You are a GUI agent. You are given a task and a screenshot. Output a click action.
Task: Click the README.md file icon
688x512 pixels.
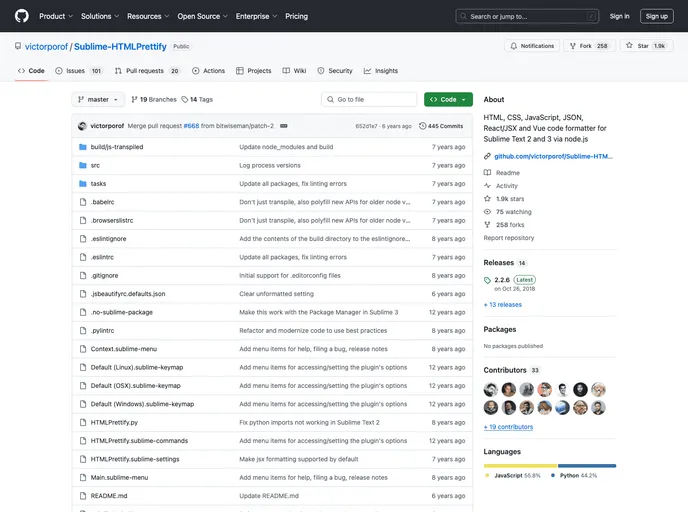(x=83, y=496)
